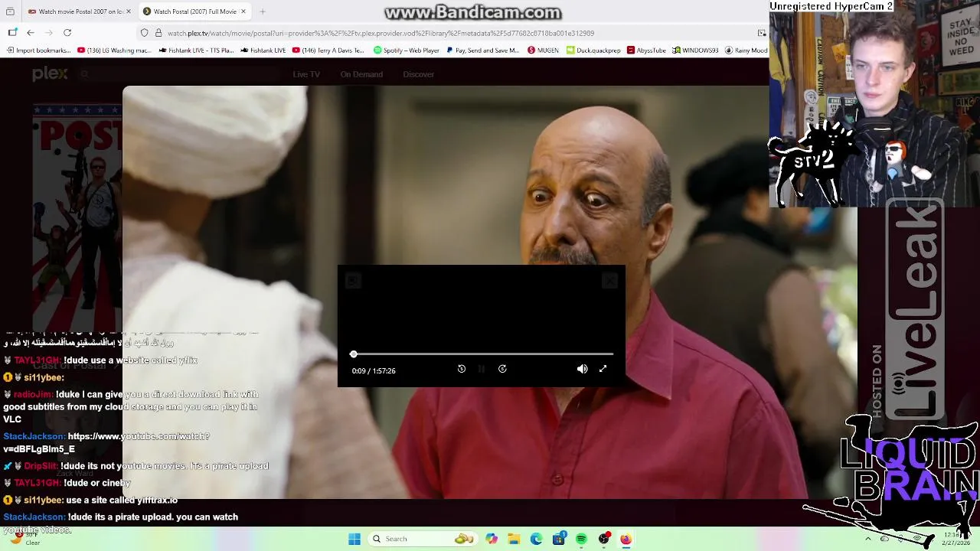980x551 pixels.
Task: Open Microsoft Store from the taskbar
Action: coord(559,539)
